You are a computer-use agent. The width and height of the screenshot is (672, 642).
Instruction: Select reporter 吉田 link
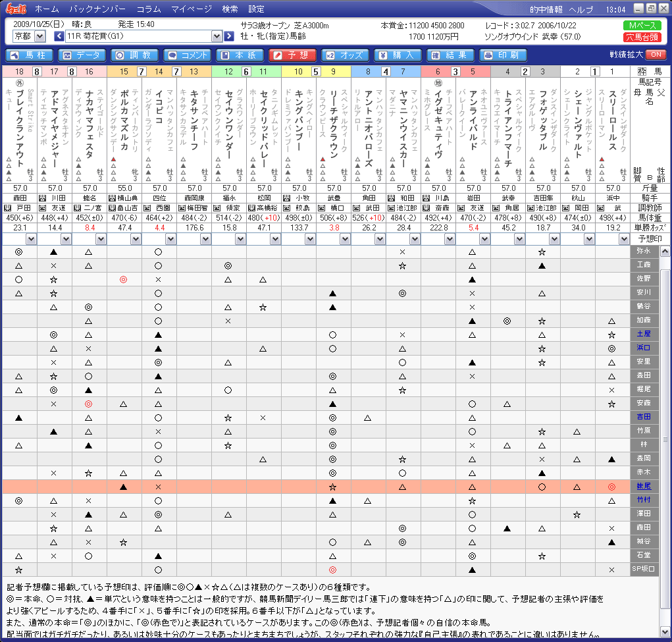(644, 417)
